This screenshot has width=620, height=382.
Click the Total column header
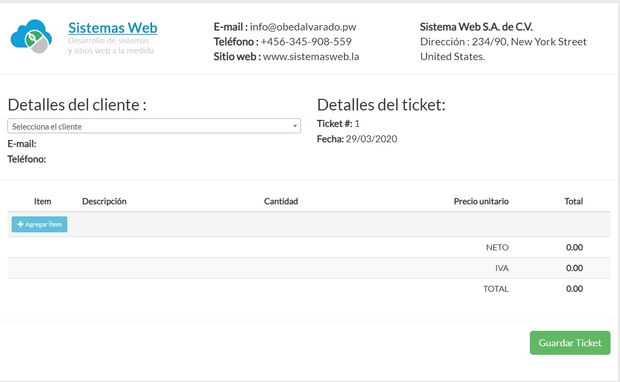[573, 201]
